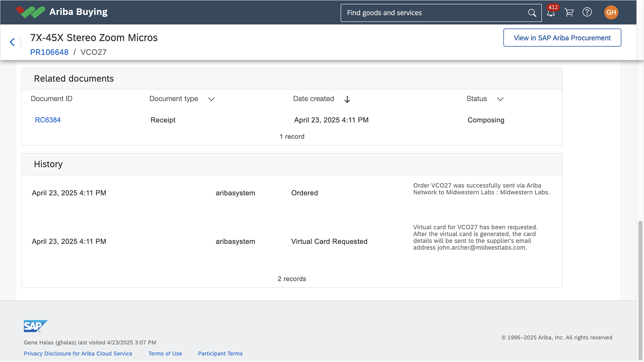The width and height of the screenshot is (644, 362).
Task: Click the Ordered history action
Action: tap(305, 193)
